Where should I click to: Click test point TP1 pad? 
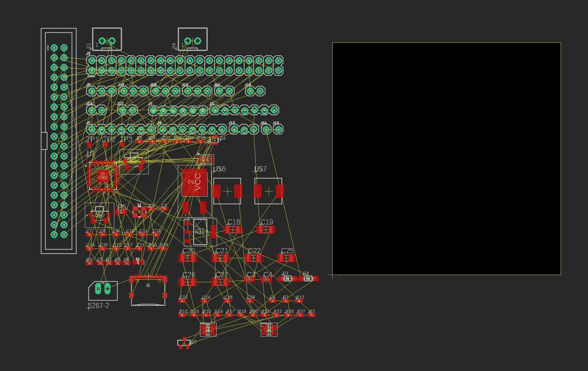point(90,145)
